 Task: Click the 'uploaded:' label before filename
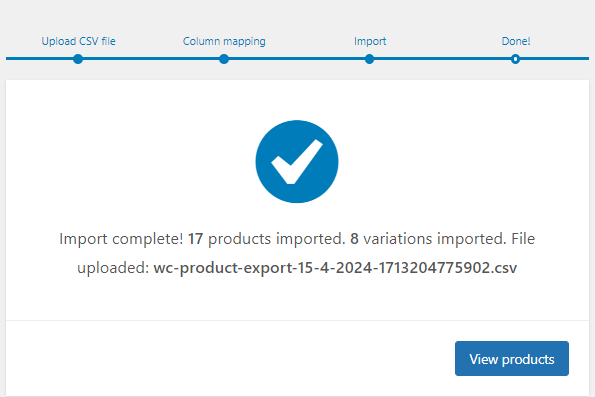[x=113, y=268]
